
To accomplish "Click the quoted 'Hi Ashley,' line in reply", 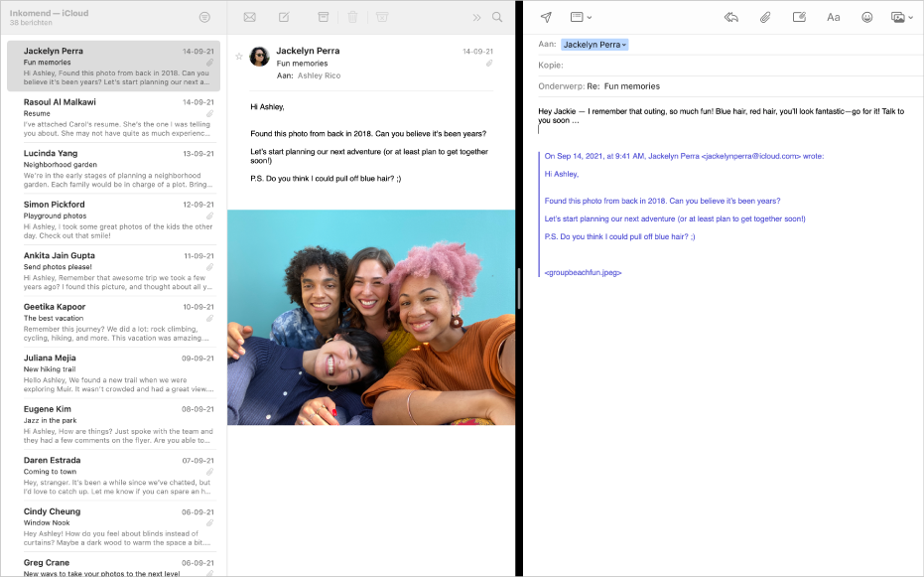I will pyautogui.click(x=562, y=174).
